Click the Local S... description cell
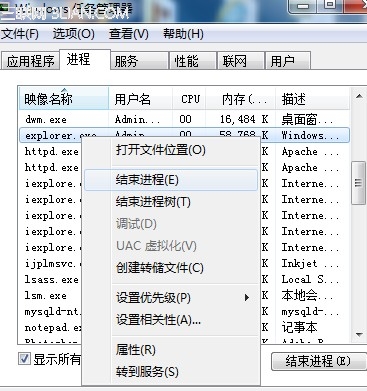Screen dimensions: 367x391 [310, 279]
